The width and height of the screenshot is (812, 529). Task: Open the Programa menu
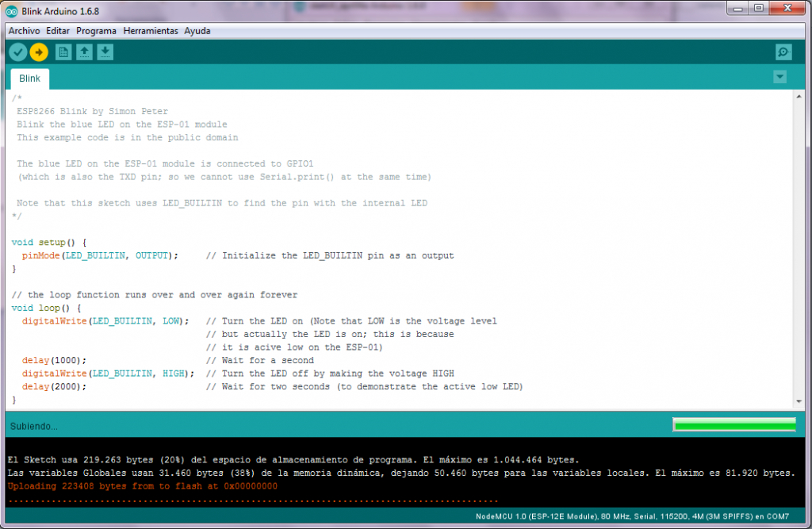pos(96,31)
